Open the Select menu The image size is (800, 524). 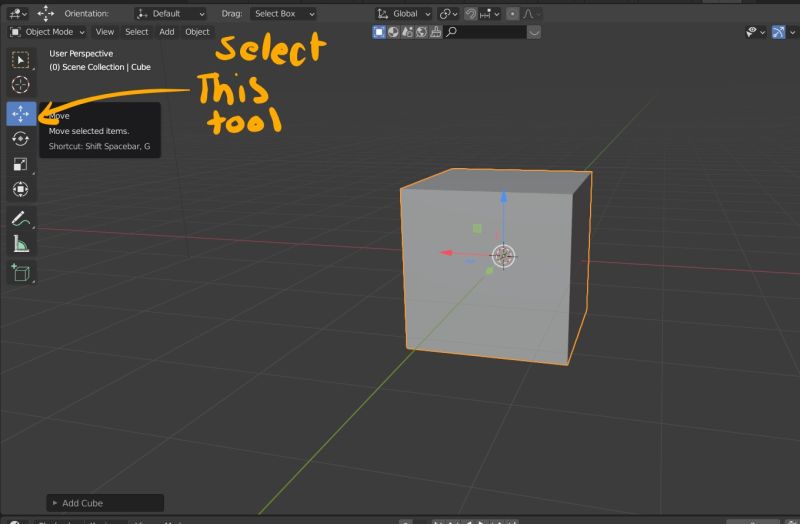137,32
